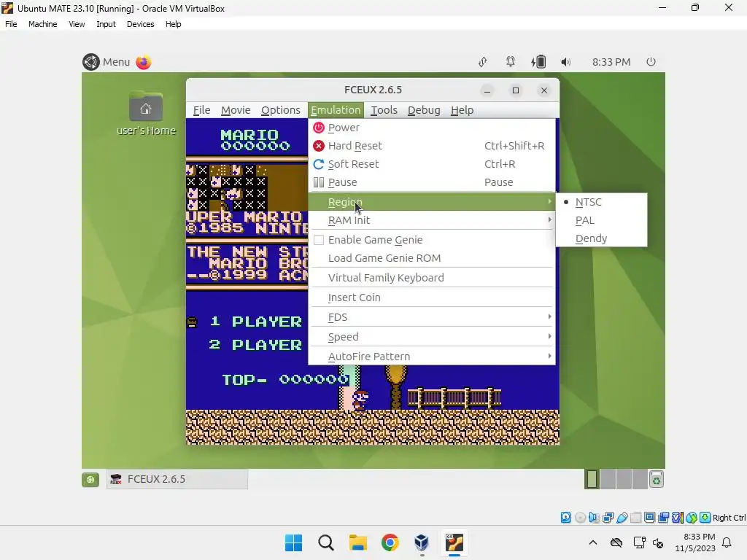Click VirtualBox hard disk activity status icon
Image resolution: width=747 pixels, height=560 pixels.
coord(565,517)
